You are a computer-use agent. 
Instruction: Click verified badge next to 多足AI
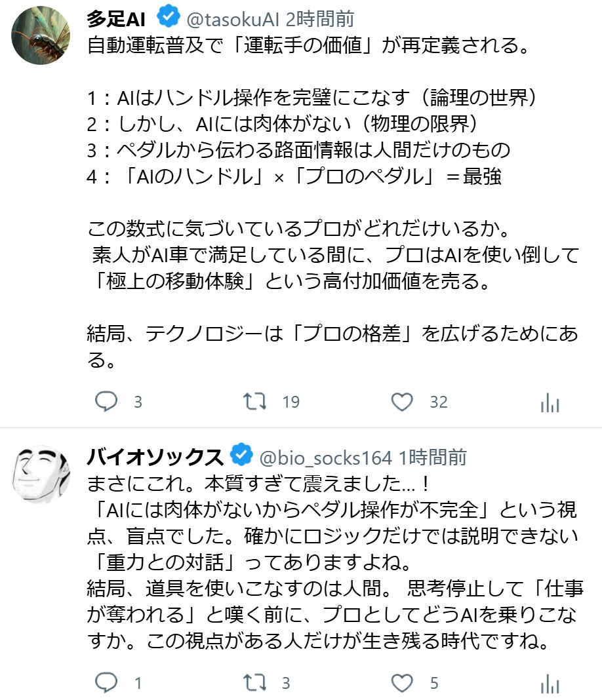point(169,17)
